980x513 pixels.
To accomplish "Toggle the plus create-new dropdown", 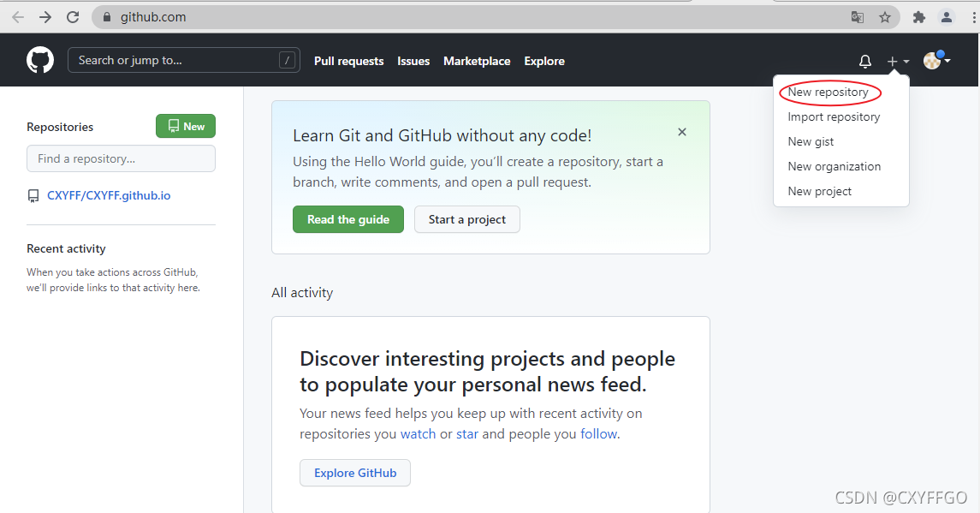I will coord(898,62).
